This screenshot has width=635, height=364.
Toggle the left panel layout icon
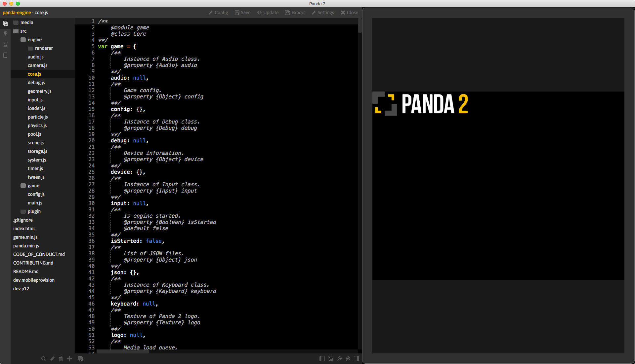322,359
